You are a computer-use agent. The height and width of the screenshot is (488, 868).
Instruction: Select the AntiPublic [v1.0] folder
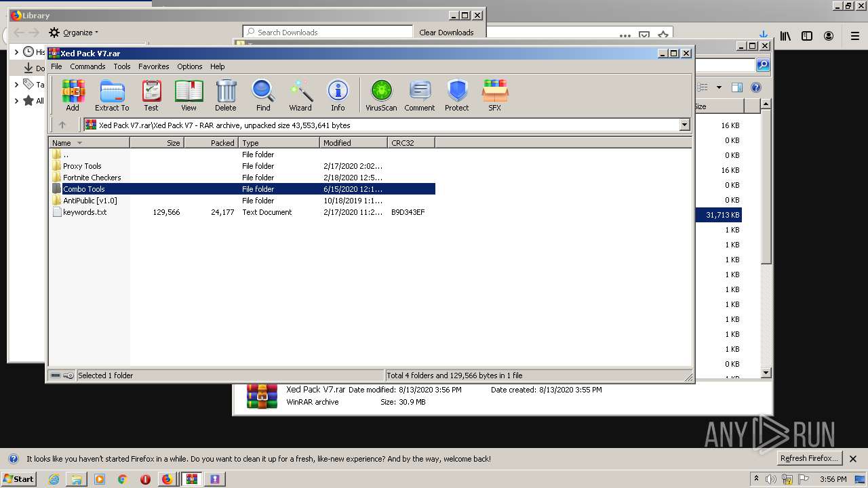tap(90, 201)
